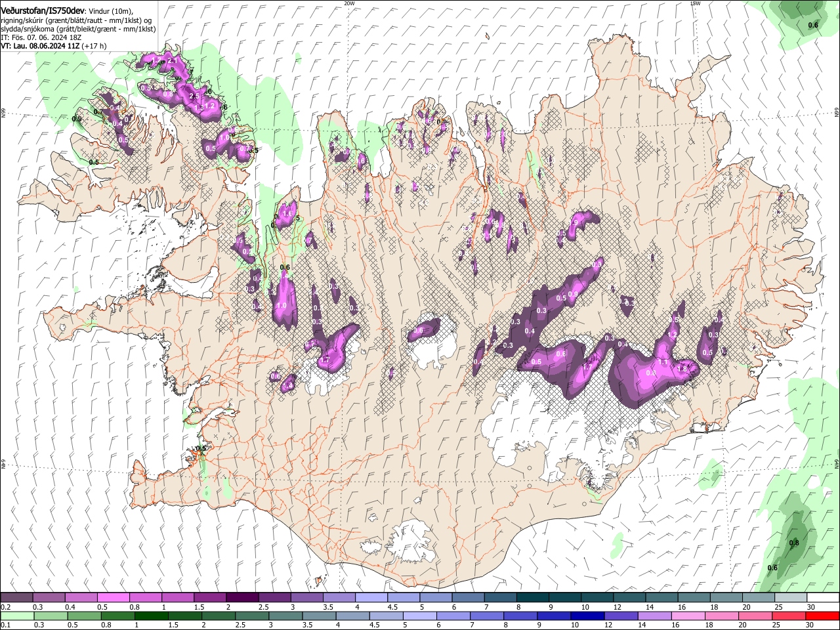Click the 15W longitude label
The width and height of the screenshot is (840, 630).
point(695,3)
